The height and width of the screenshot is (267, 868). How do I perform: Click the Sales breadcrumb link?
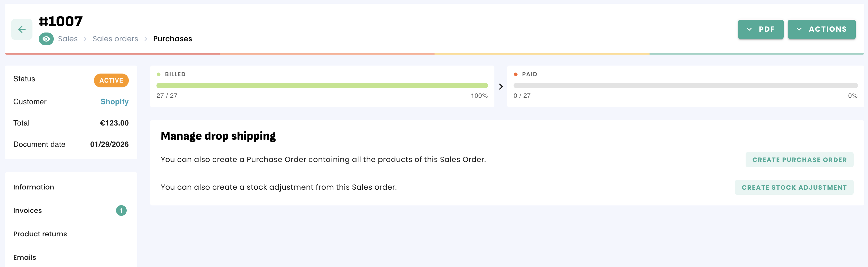click(x=68, y=39)
